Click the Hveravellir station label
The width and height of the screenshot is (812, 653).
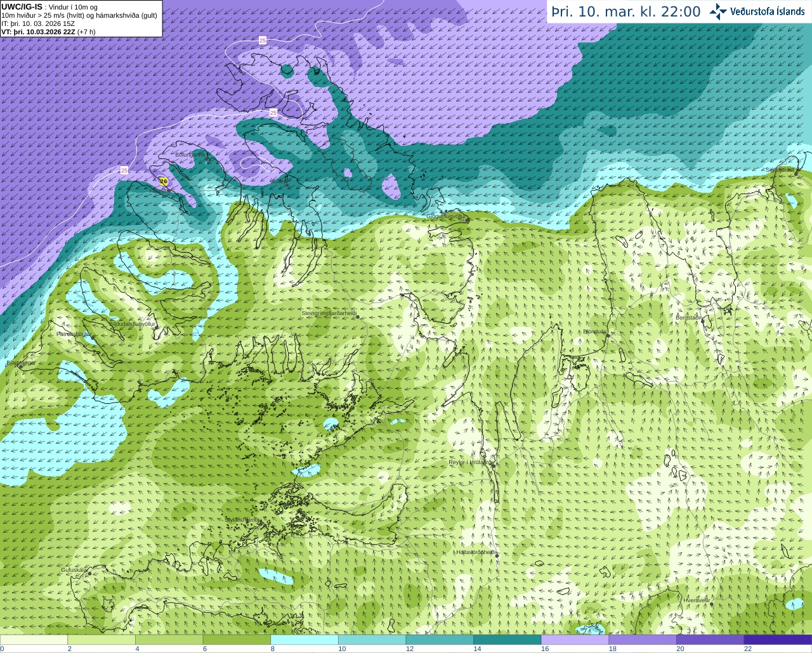pyautogui.click(x=697, y=600)
